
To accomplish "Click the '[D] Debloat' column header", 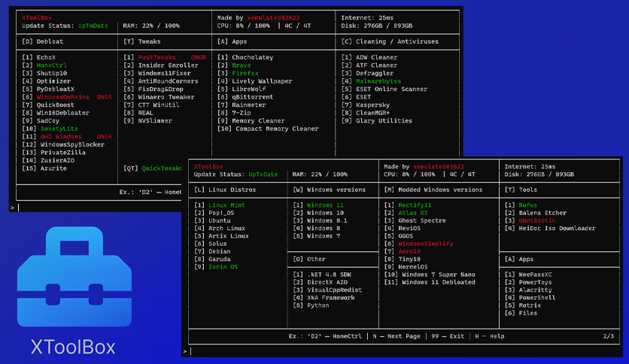I will tap(43, 41).
